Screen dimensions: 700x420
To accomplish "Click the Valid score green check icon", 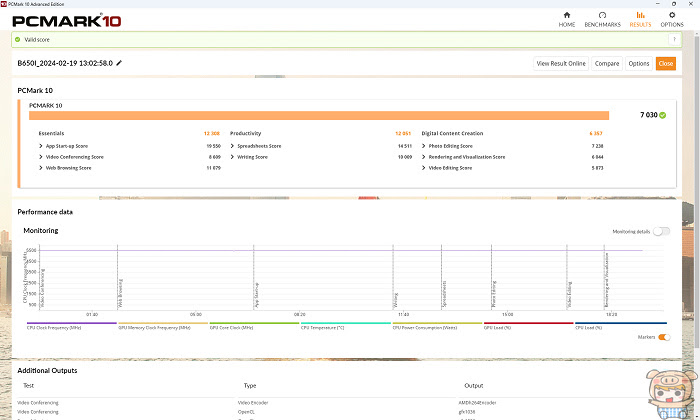I will pos(17,39).
